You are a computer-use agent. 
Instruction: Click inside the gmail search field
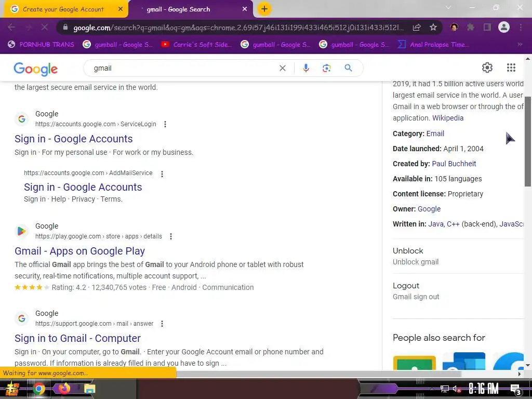coord(183,68)
